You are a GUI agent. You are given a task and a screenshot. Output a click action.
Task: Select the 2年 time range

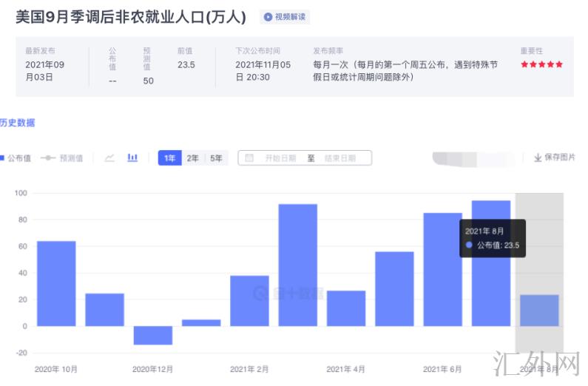tap(193, 158)
